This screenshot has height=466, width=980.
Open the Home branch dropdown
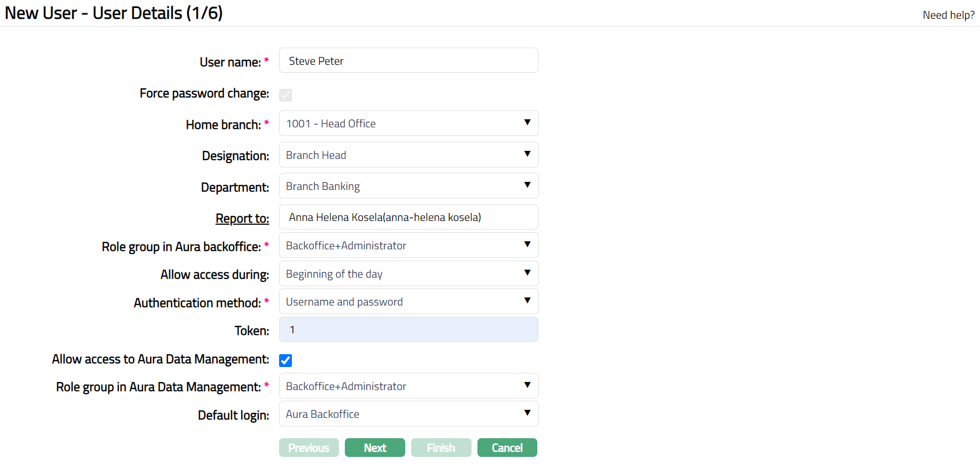(408, 124)
